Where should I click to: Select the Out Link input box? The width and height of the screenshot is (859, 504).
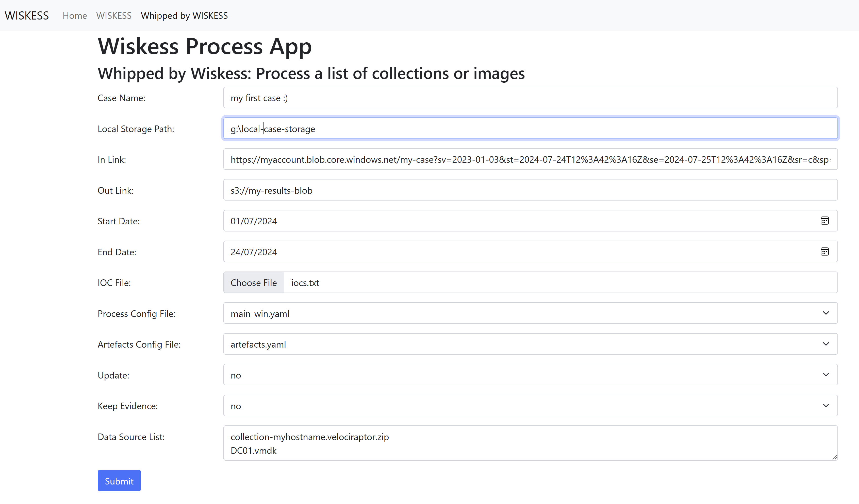[530, 190]
